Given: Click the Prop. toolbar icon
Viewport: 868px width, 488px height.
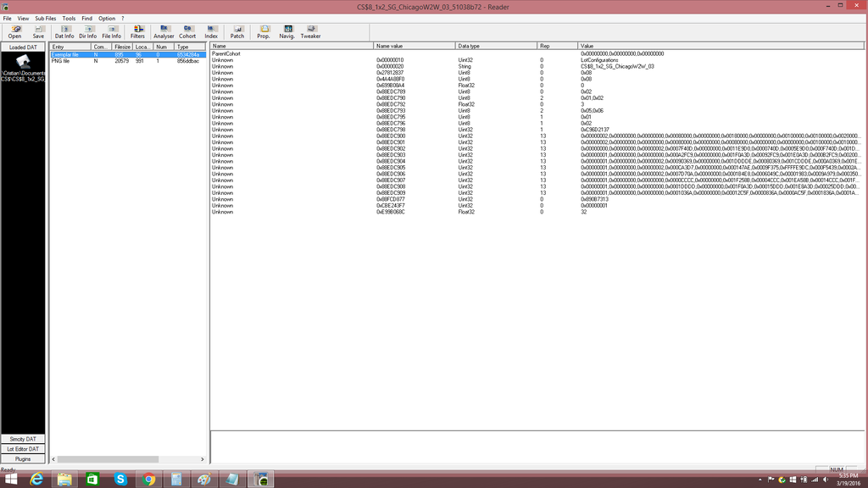Looking at the screenshot, I should [x=264, y=31].
